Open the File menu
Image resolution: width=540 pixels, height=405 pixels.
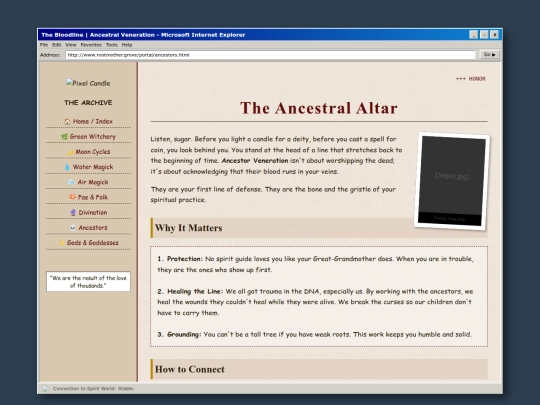(x=44, y=45)
